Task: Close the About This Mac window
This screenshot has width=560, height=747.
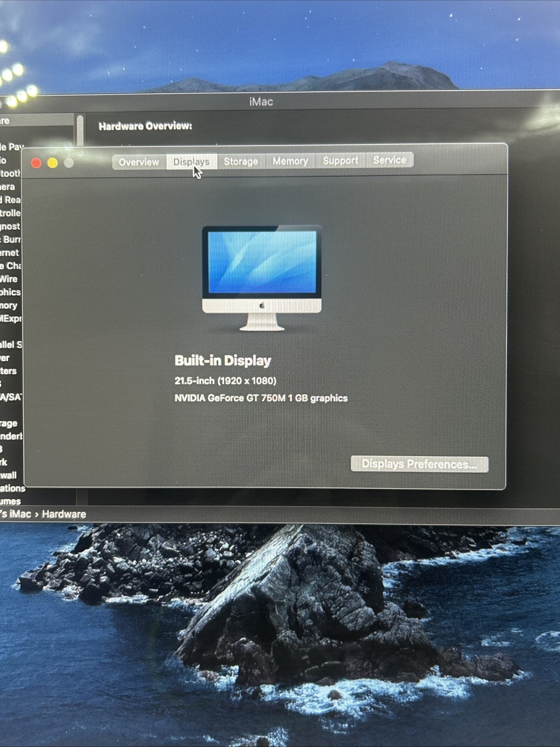Action: (36, 163)
